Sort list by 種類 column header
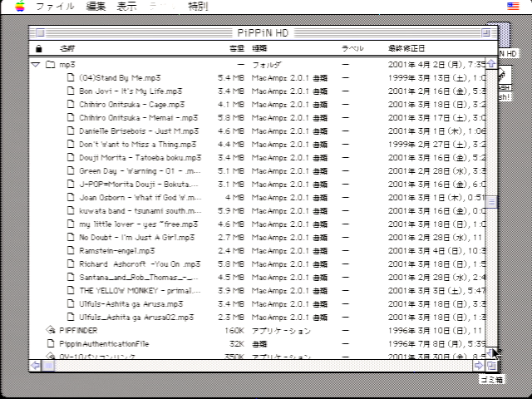This screenshot has width=532, height=399. click(x=259, y=48)
